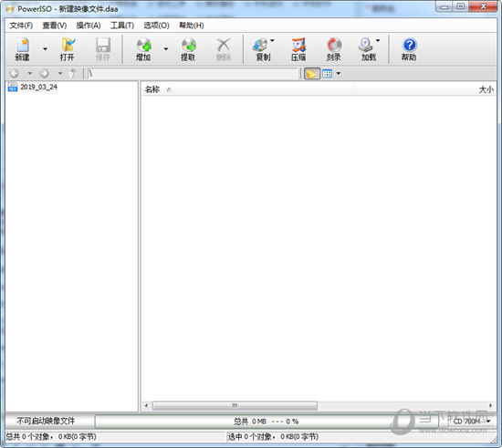The width and height of the screenshot is (502, 448).
Task: Click the view mode grid icon
Action: (327, 74)
